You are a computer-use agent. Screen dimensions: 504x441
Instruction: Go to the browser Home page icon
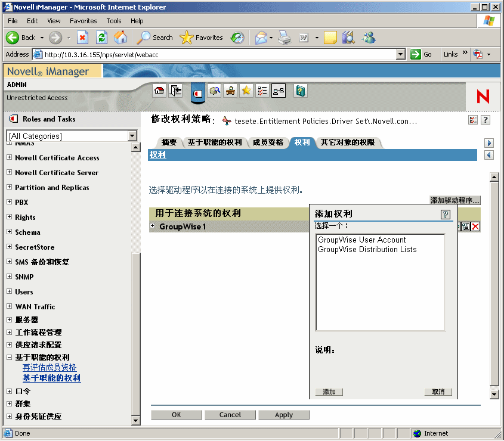click(x=120, y=38)
